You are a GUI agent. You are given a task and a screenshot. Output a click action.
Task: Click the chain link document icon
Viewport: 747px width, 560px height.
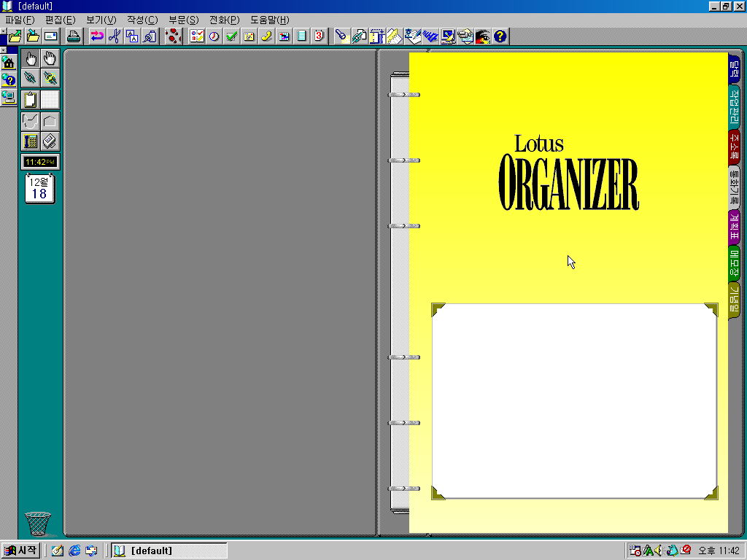(359, 36)
